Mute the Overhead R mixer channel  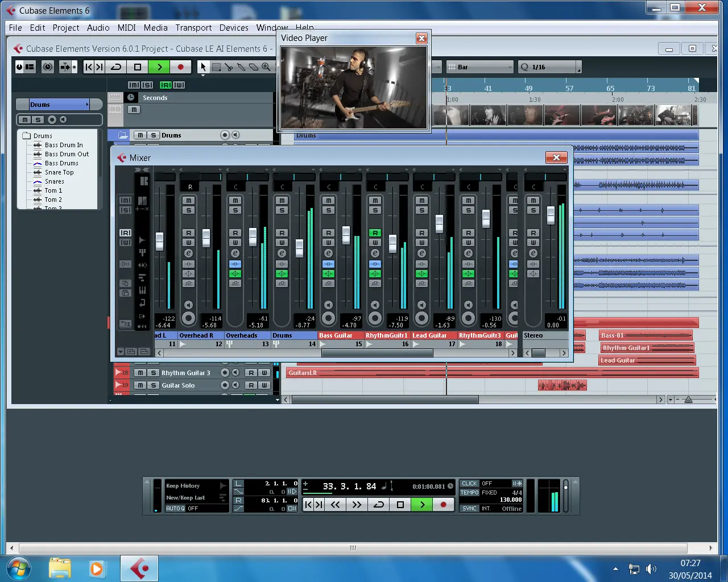188,201
